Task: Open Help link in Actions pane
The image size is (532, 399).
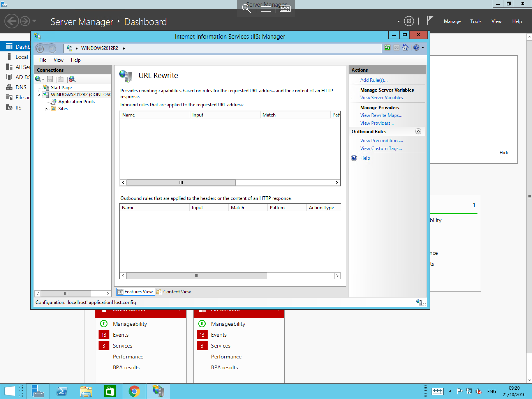Action: click(365, 158)
